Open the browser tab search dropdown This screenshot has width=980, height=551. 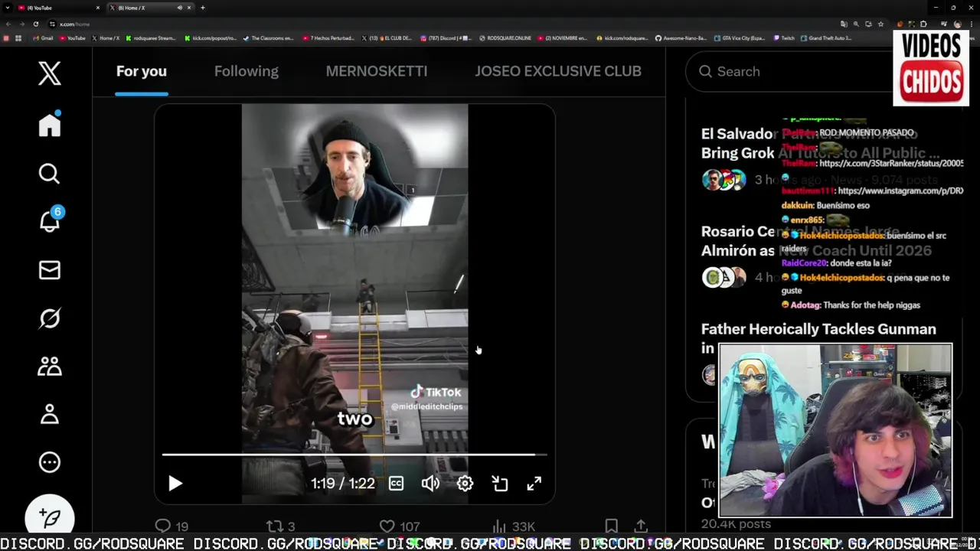coord(8,8)
